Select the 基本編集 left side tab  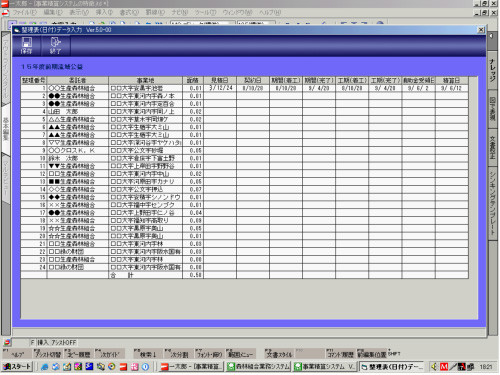(6, 129)
